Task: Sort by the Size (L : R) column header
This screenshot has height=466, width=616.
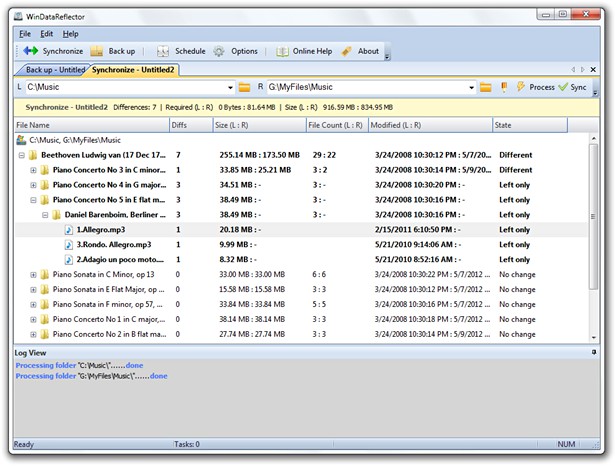Action: [x=259, y=125]
